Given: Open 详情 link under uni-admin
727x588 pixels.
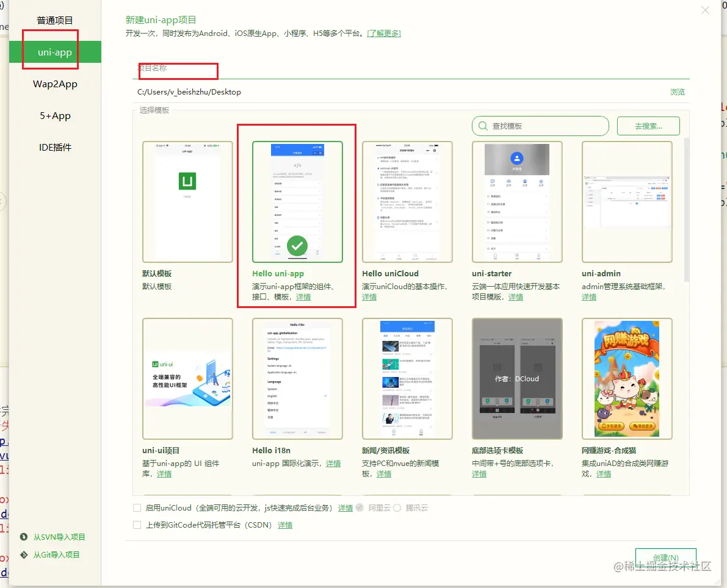Looking at the screenshot, I should 589,297.
